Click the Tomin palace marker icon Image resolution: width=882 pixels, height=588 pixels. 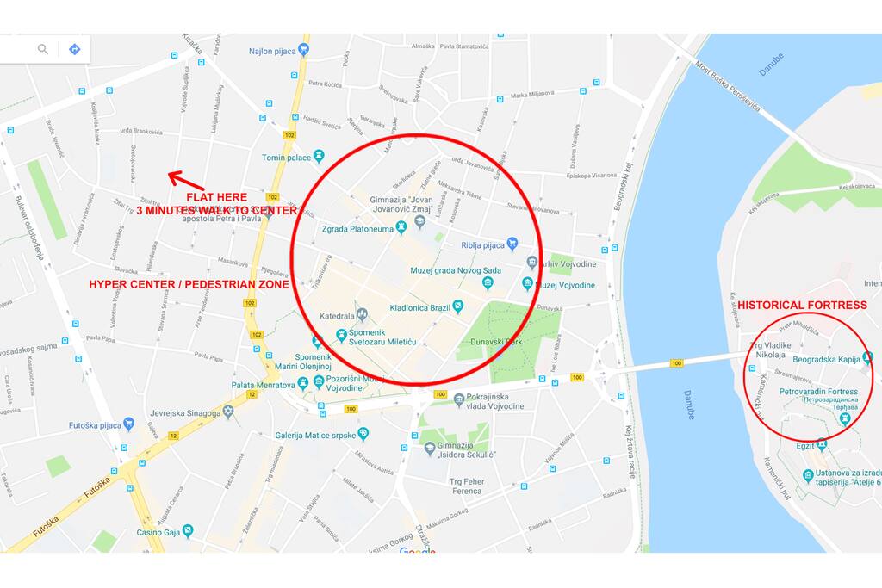tap(319, 157)
